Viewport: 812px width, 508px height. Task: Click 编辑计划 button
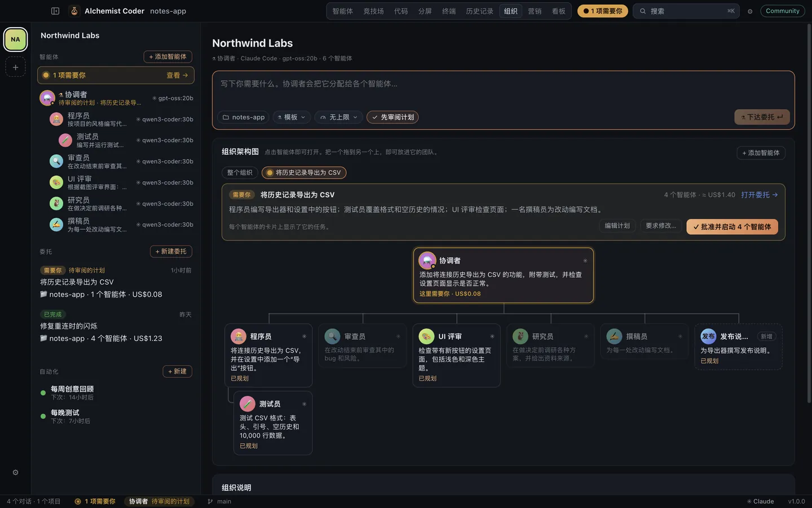[x=617, y=226]
